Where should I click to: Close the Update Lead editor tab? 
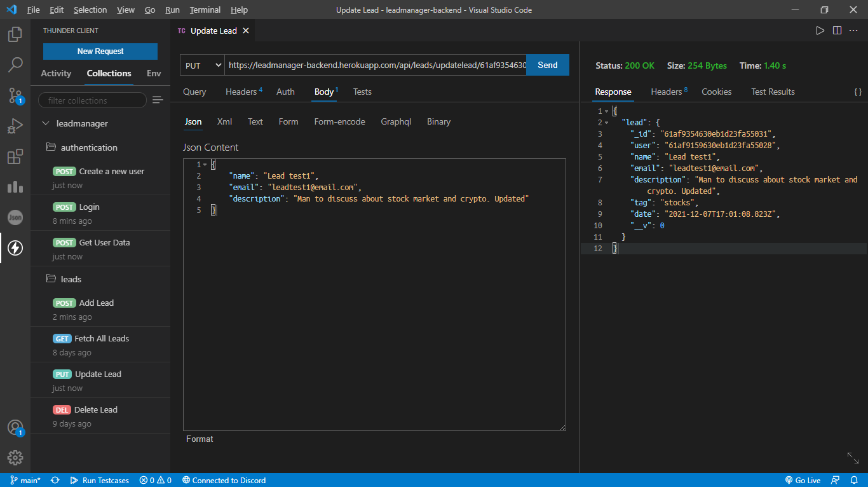click(246, 31)
